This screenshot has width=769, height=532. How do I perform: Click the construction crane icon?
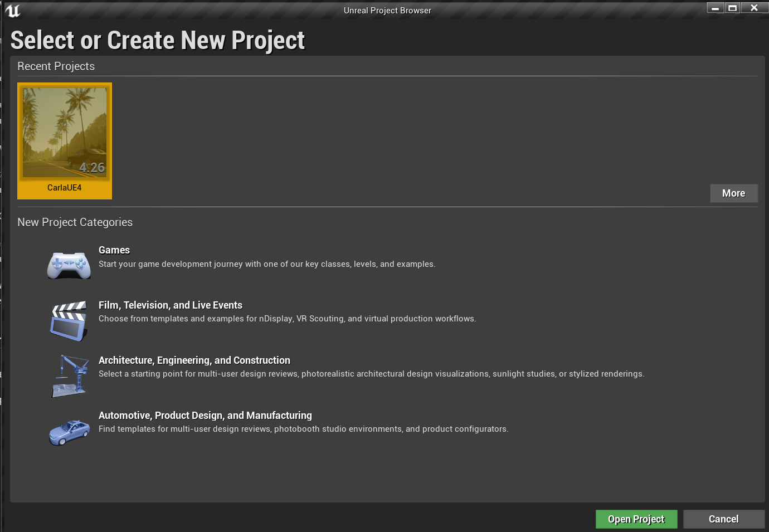coord(70,376)
